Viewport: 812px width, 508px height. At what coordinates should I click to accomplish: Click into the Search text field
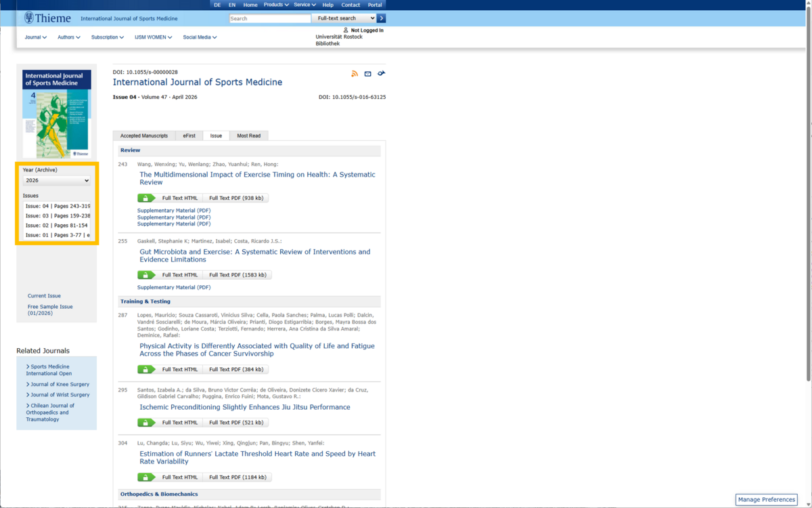[x=269, y=18]
